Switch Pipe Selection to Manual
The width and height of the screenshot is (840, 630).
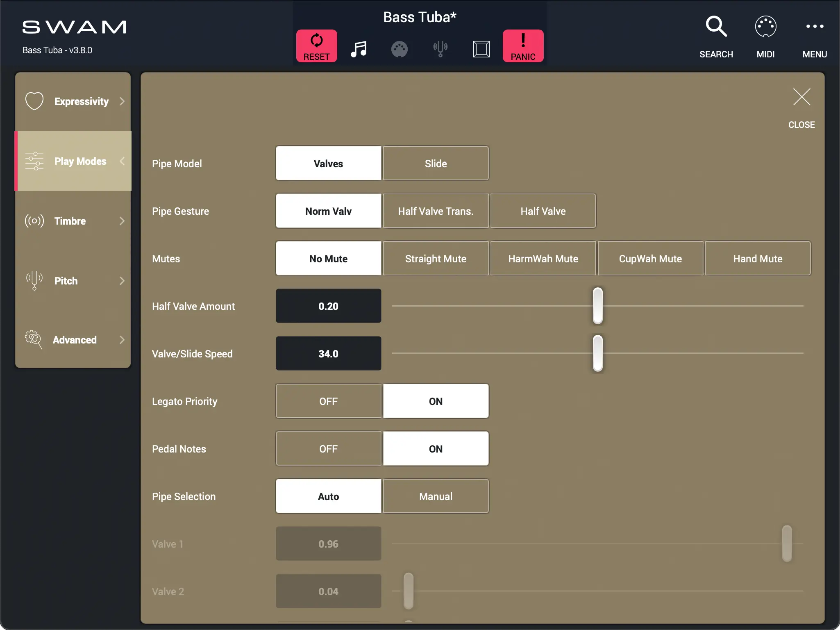coord(436,496)
